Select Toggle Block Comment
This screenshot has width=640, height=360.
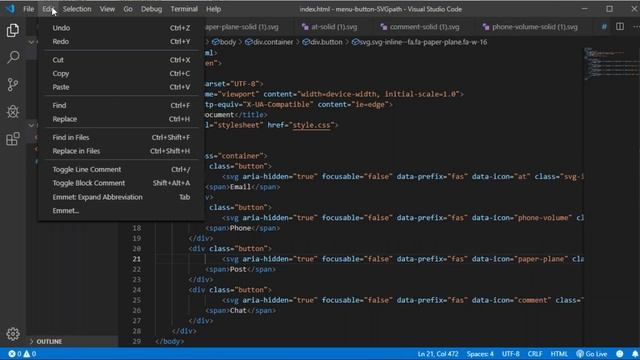click(121, 183)
